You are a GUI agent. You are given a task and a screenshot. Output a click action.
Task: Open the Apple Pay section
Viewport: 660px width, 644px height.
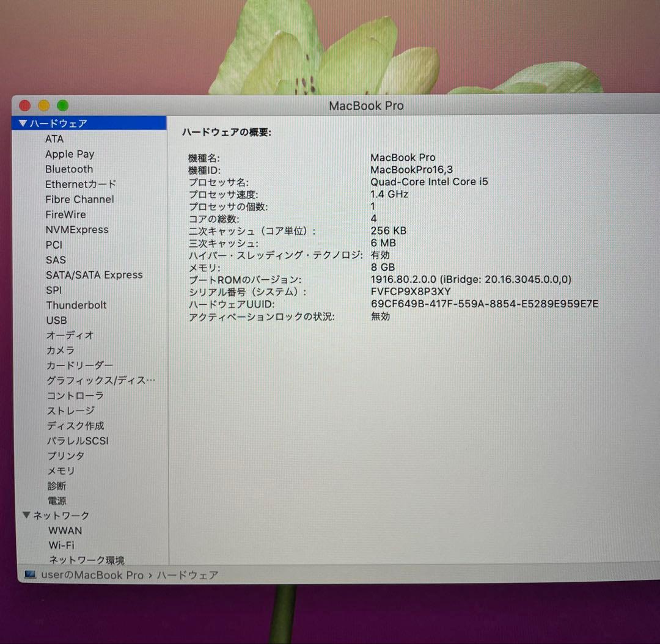[70, 154]
